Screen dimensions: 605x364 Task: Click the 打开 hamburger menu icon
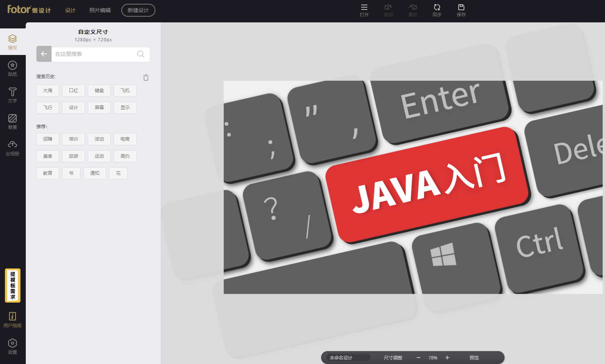364,7
